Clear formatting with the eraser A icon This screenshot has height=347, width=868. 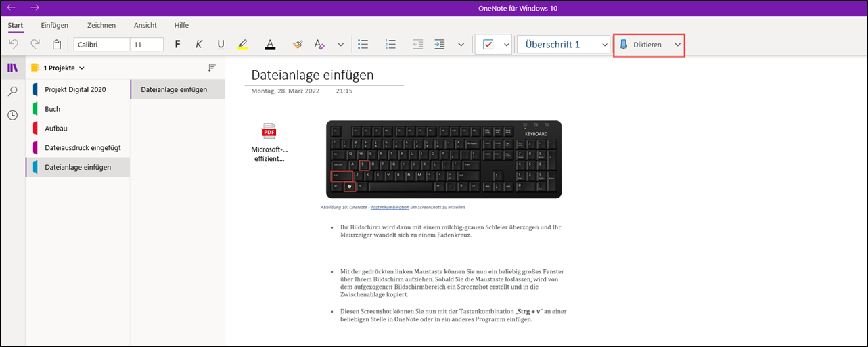pyautogui.click(x=319, y=44)
